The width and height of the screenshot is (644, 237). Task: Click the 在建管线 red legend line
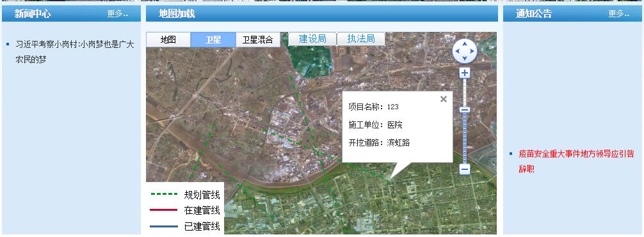coord(163,210)
